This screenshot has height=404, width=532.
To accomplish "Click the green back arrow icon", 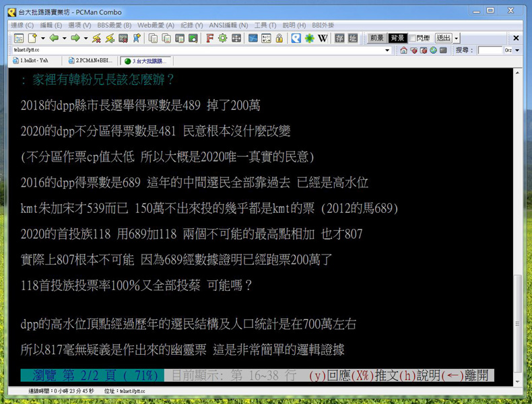I will coord(53,38).
